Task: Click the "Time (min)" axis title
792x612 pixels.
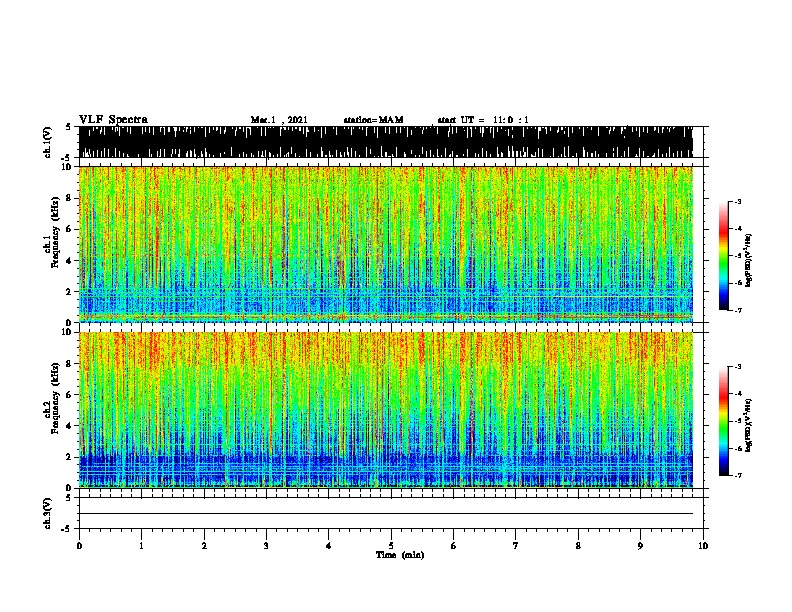Action: pos(400,555)
